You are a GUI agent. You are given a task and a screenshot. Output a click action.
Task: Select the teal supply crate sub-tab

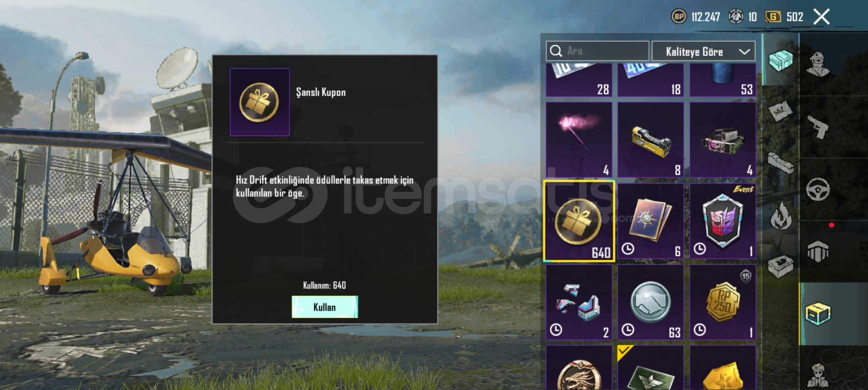tap(780, 60)
